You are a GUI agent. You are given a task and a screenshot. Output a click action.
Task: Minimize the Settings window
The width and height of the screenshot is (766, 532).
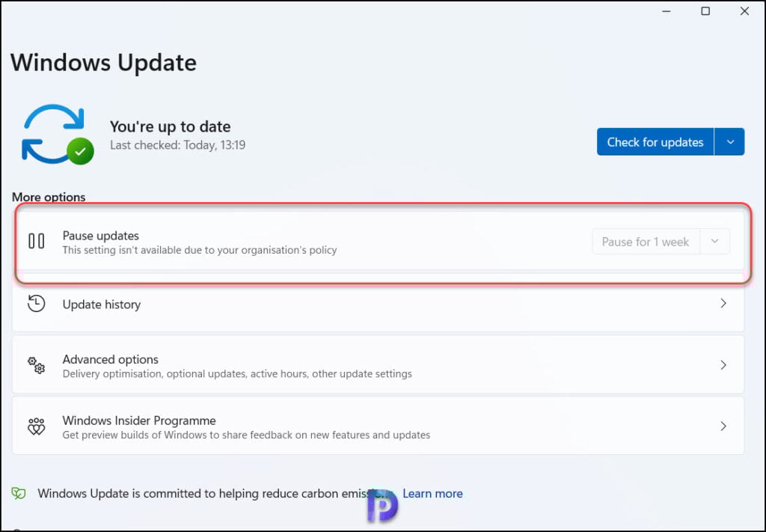pyautogui.click(x=667, y=10)
